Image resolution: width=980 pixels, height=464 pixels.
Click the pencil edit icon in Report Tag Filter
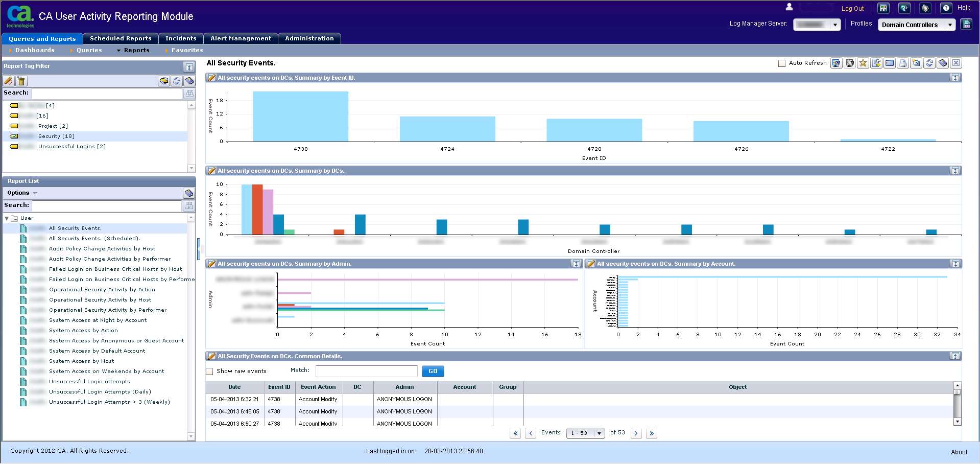click(x=9, y=81)
